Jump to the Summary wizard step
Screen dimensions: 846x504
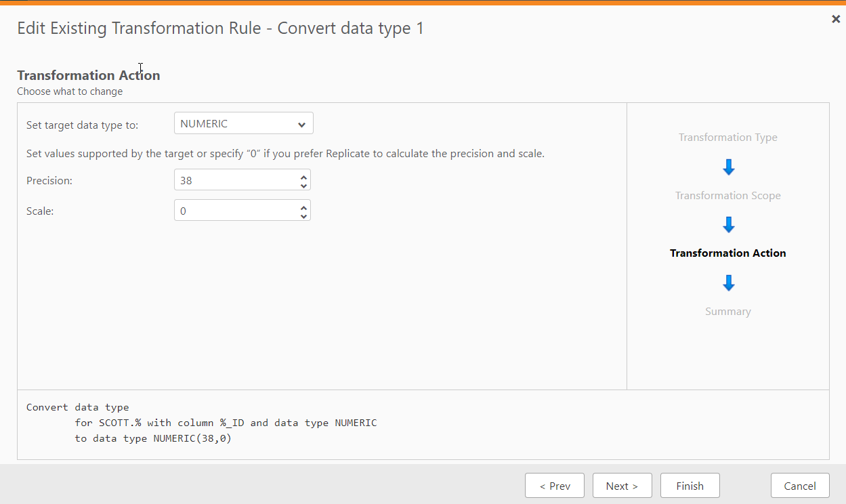(x=728, y=312)
